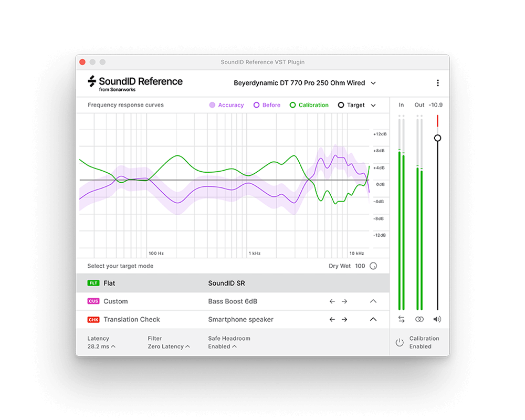Click the Bass Boost 6dB preset name
Image resolution: width=525 pixels, height=420 pixels.
point(233,301)
